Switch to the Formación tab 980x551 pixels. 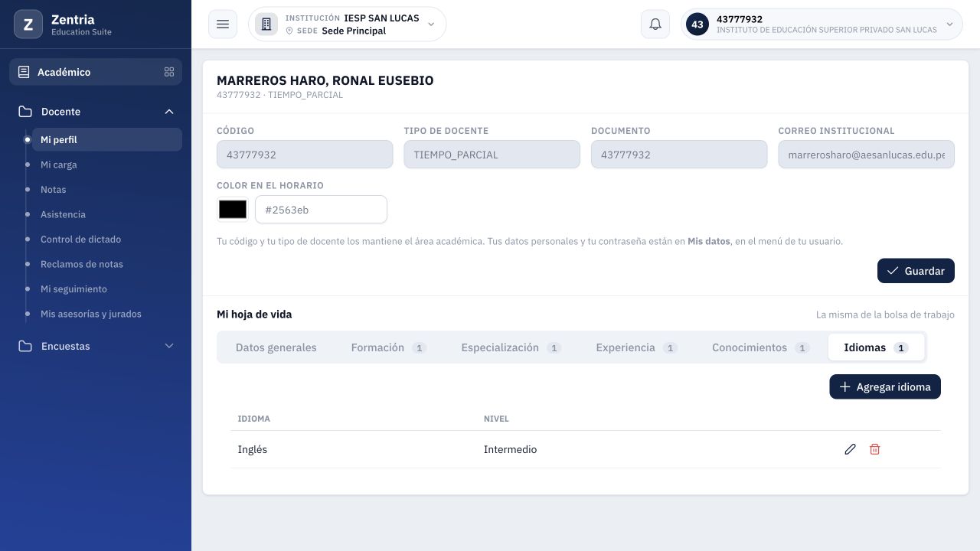[x=388, y=347]
